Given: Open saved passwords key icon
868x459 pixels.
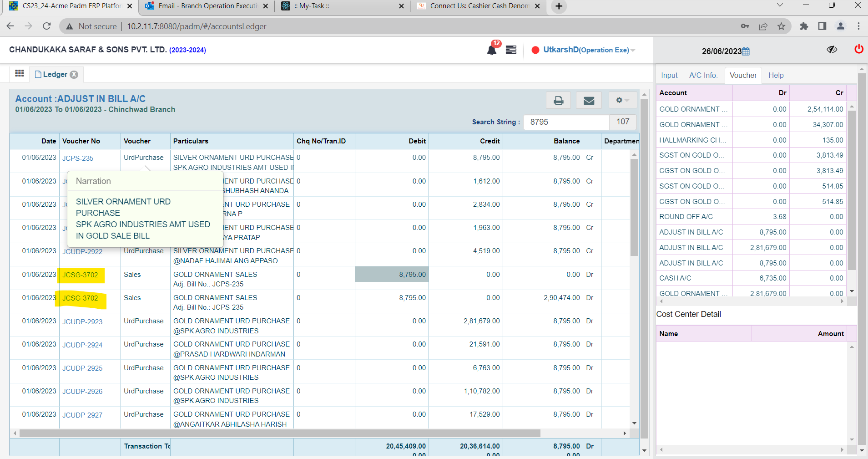Looking at the screenshot, I should (745, 26).
